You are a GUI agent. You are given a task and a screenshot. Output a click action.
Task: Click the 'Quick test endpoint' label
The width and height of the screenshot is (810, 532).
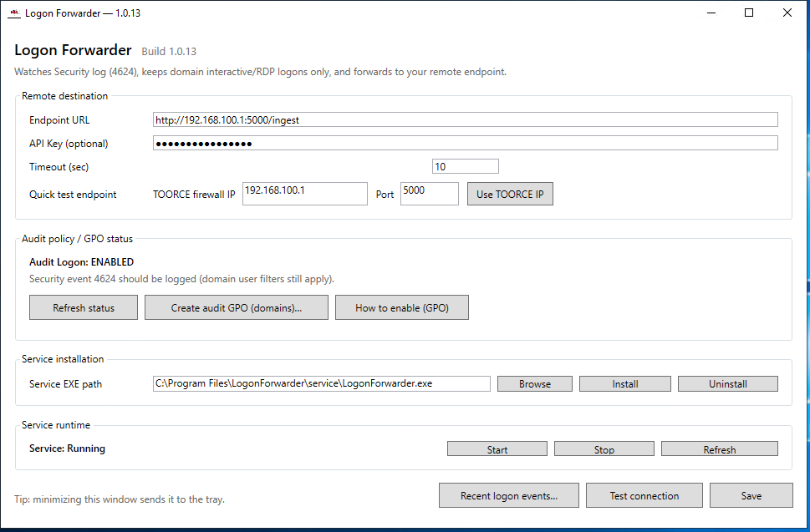pos(73,195)
